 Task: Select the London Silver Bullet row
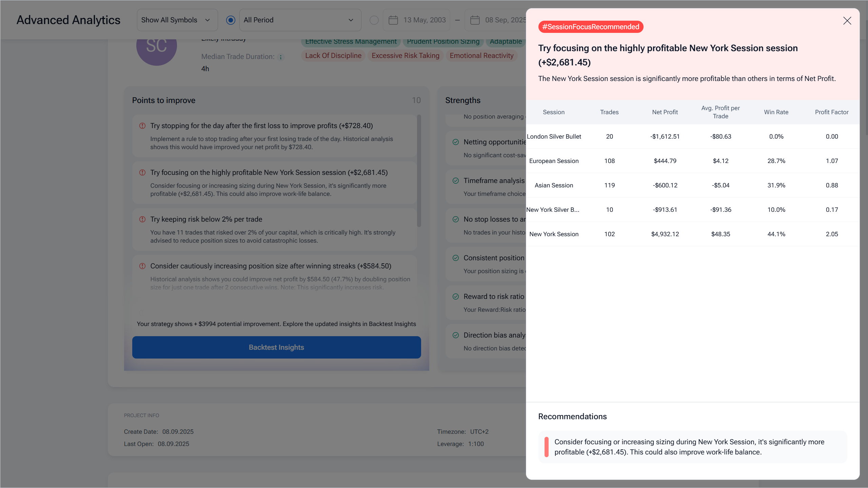coord(693,137)
